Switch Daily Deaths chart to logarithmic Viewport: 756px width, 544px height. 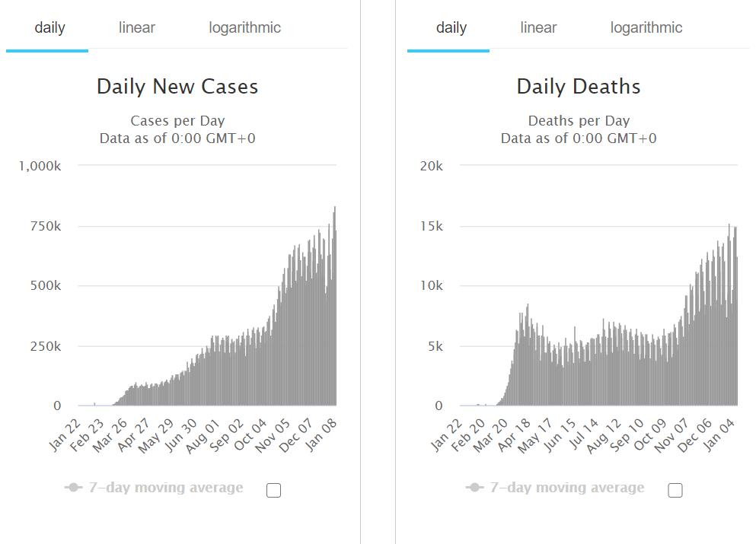(x=646, y=27)
